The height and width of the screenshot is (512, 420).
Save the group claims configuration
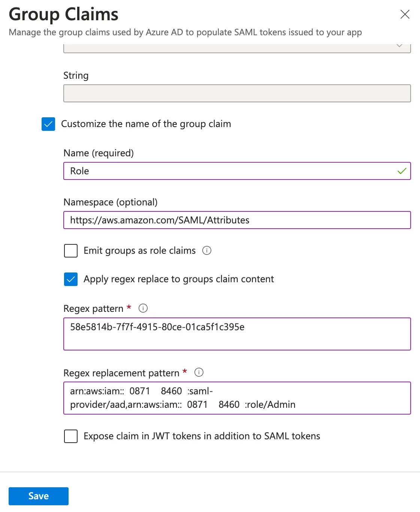39,496
